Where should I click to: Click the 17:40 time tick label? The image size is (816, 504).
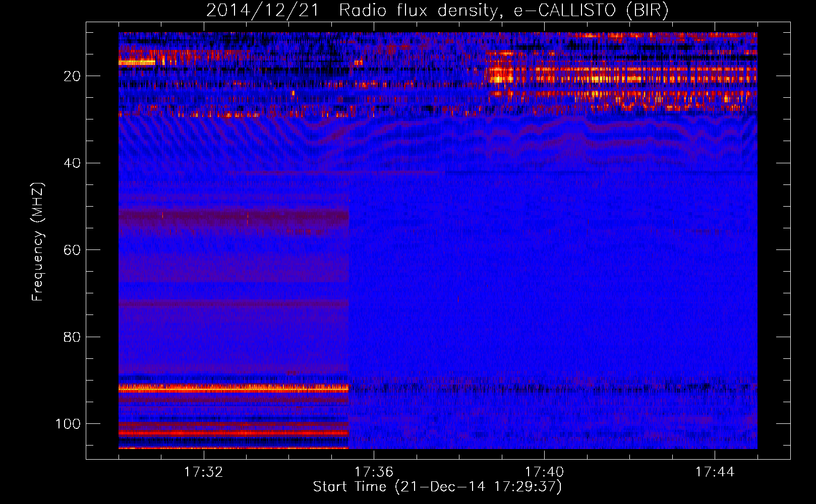[544, 472]
